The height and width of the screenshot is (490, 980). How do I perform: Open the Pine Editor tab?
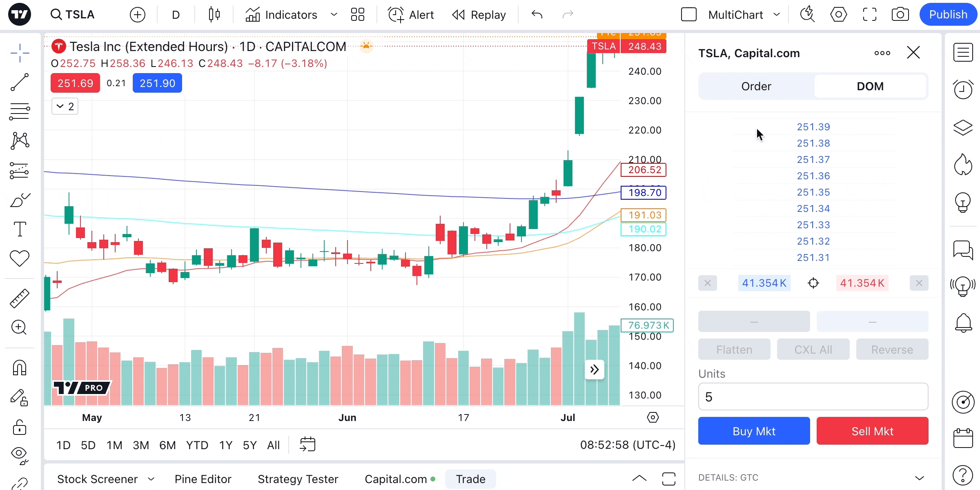203,479
